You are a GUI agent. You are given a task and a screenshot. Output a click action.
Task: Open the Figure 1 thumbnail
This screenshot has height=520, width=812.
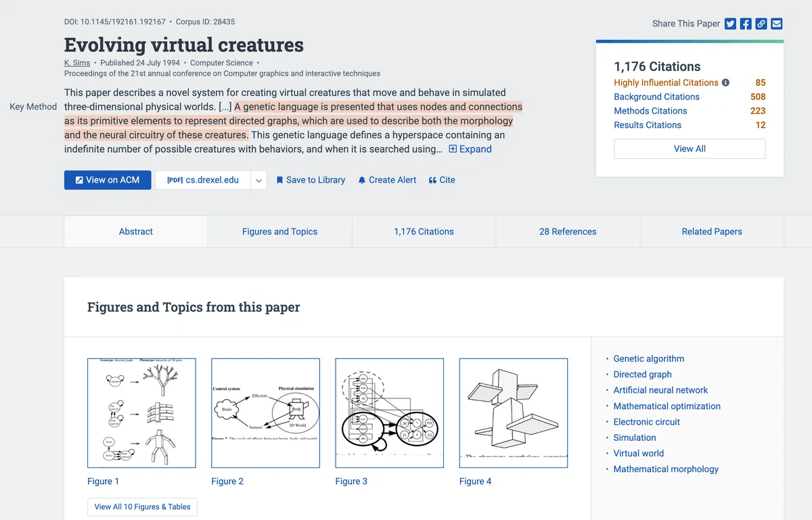(141, 412)
